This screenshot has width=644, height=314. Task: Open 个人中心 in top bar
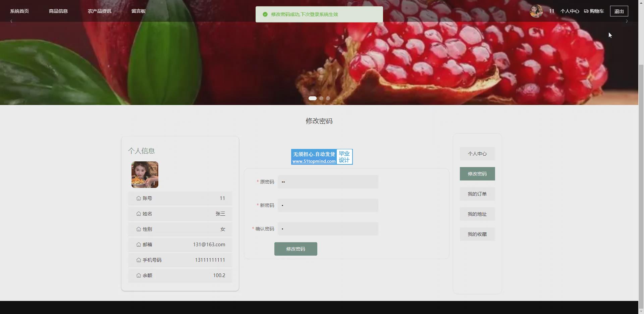click(570, 11)
